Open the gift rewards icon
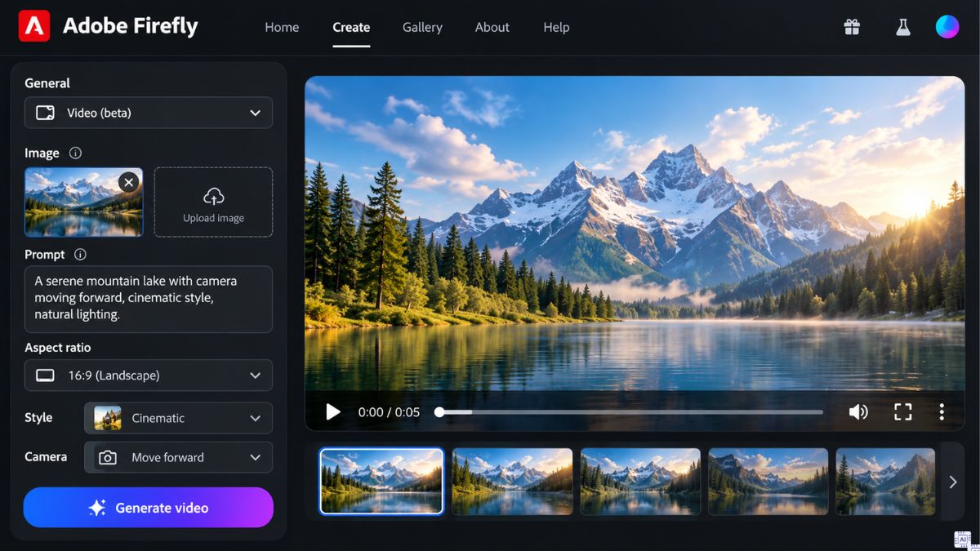980x551 pixels. [852, 27]
